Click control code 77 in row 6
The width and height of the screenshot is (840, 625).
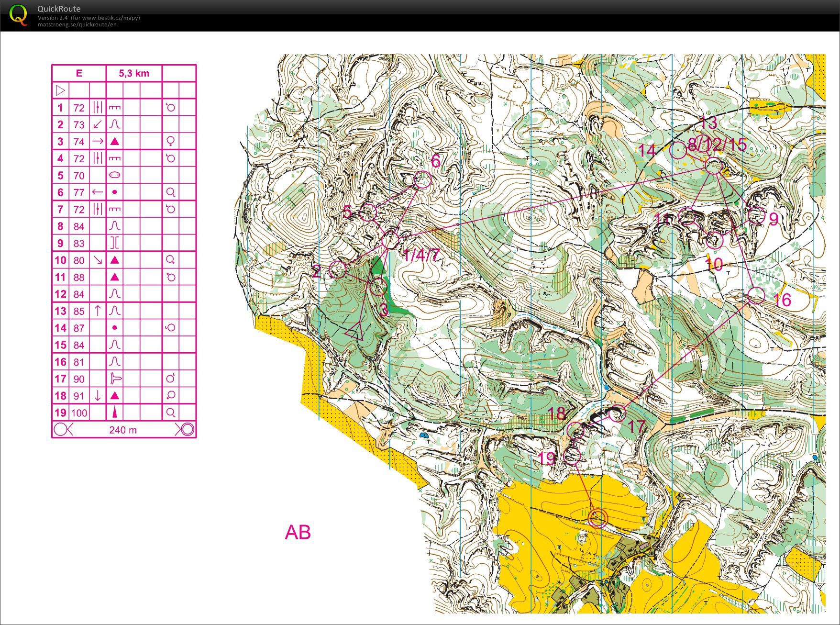79,192
